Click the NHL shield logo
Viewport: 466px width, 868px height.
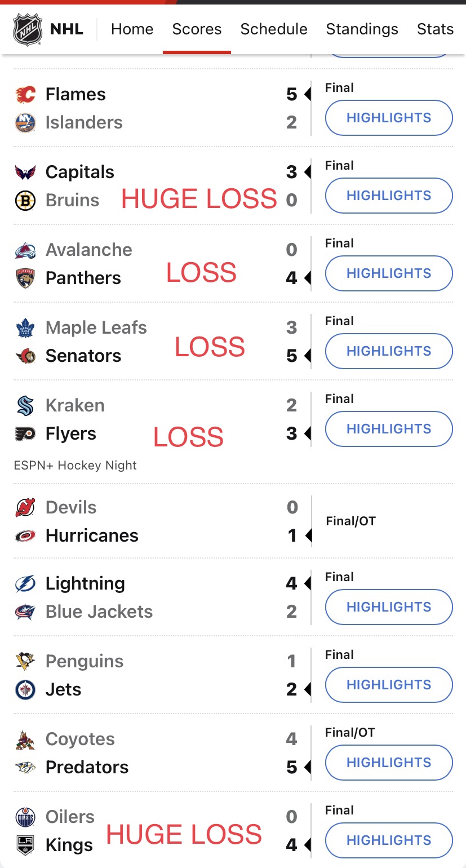pyautogui.click(x=27, y=29)
